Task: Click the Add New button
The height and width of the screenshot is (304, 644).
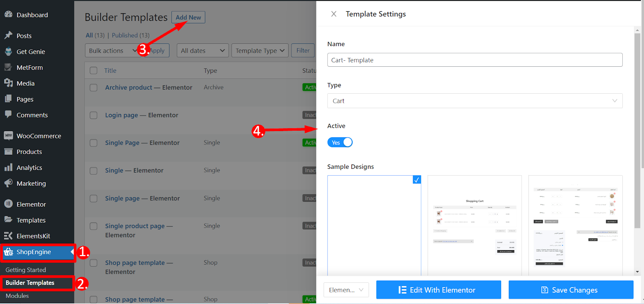Action: [x=188, y=17]
